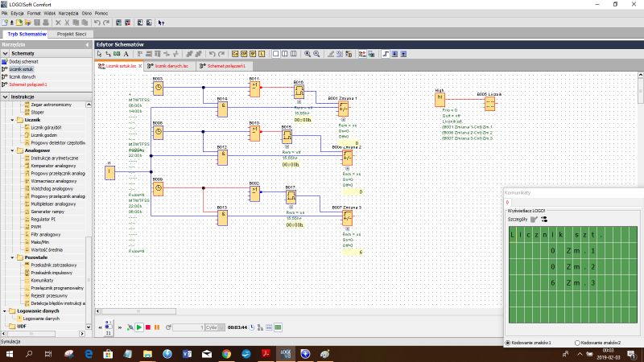Select Komparator analogowy instruction
644x362 pixels.
[53, 166]
